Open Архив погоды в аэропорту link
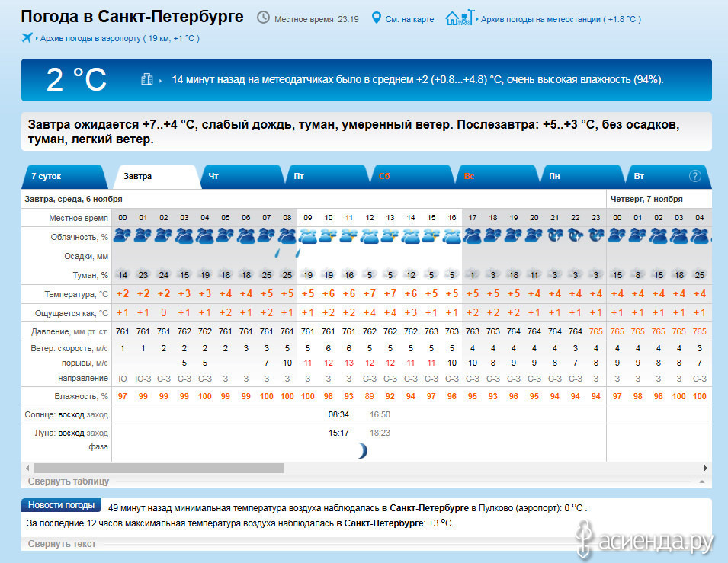The image size is (728, 563). 120,39
